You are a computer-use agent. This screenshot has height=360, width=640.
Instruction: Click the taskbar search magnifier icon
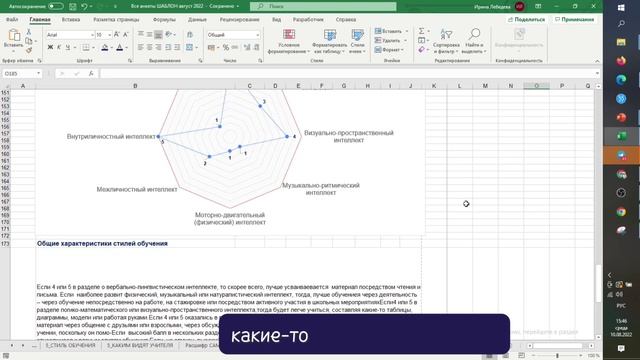(621, 24)
